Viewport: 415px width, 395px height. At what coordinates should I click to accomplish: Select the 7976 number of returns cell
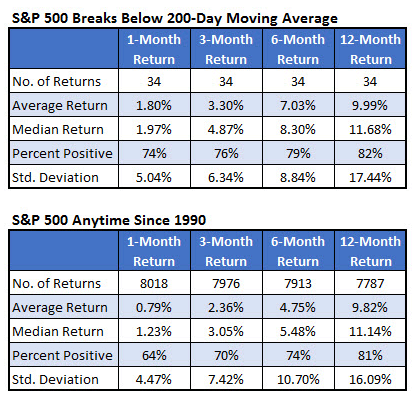pyautogui.click(x=226, y=283)
